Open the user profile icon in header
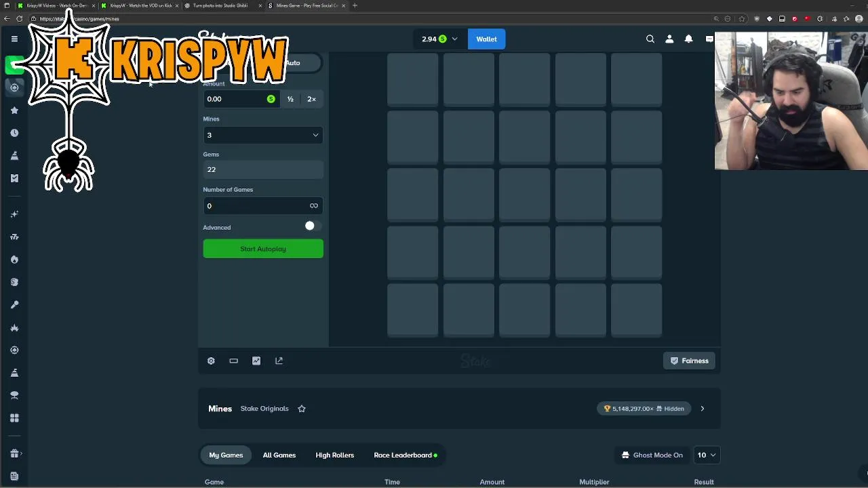Viewport: 868px width, 488px height. [x=669, y=39]
